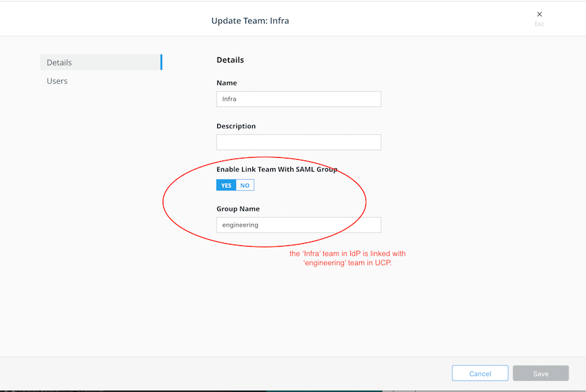Click the Name label above Infra field
This screenshot has height=392, width=586.
(x=227, y=83)
